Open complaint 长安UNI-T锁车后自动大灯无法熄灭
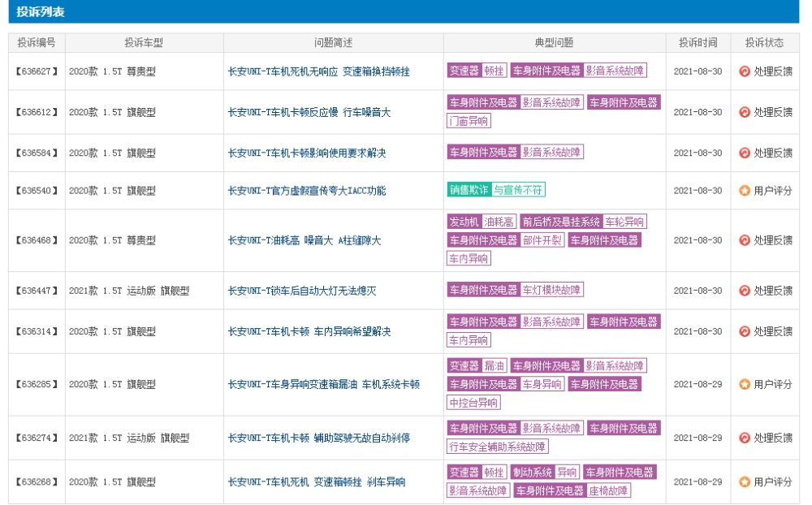Image resolution: width=812 pixels, height=505 pixels. 302,291
